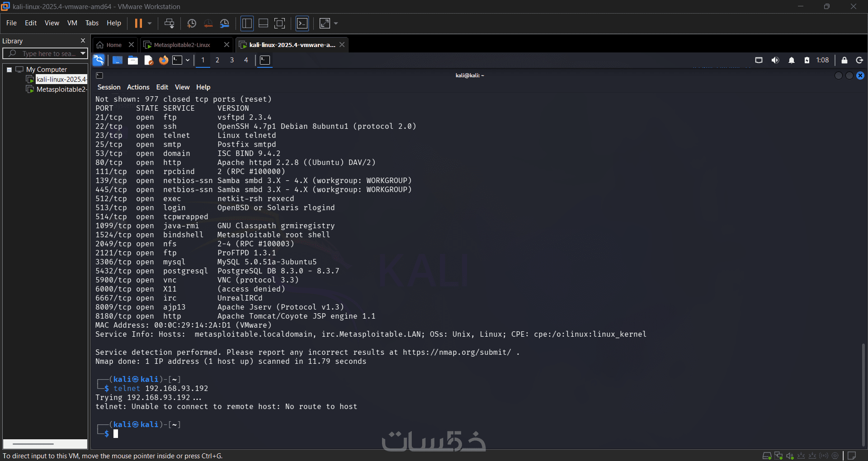Open the Library search dropdown arrow
The image size is (868, 461).
pyautogui.click(x=83, y=53)
